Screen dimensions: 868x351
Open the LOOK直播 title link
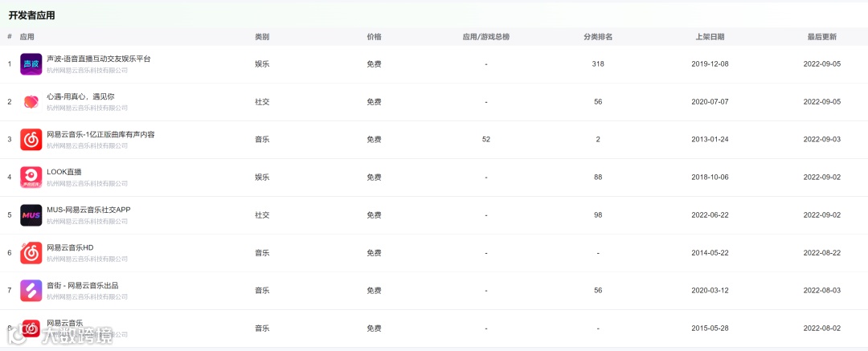(x=64, y=172)
